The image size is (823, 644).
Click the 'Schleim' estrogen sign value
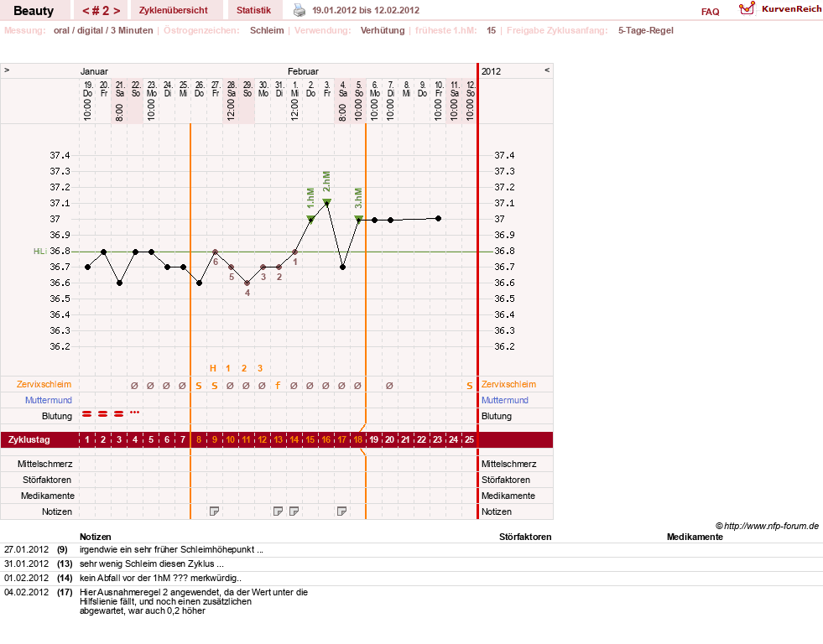(267, 30)
